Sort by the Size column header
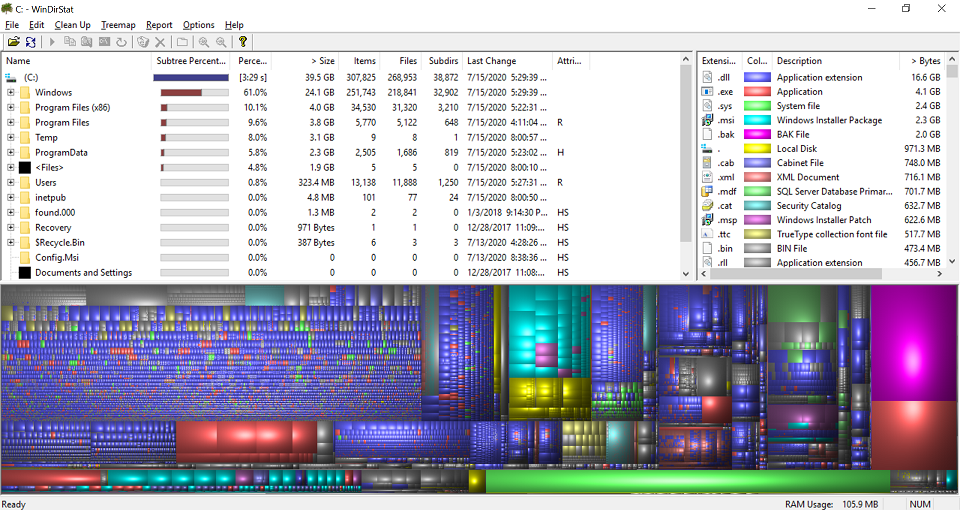Screen dimensions: 960x510 [305, 61]
